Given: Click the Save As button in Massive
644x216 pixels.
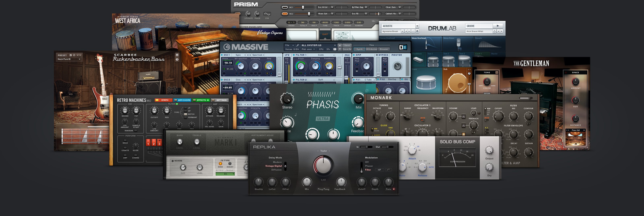Looking at the screenshot, I should pyautogui.click(x=347, y=49).
